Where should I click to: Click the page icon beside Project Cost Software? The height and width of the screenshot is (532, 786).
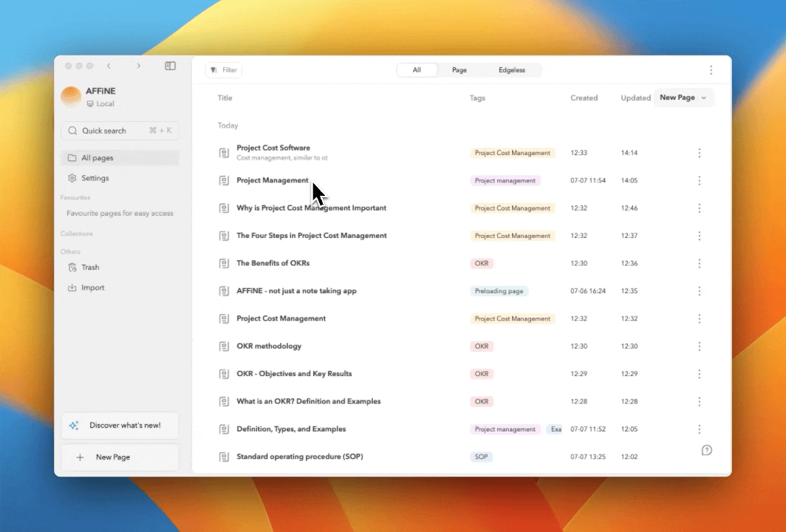tap(224, 153)
